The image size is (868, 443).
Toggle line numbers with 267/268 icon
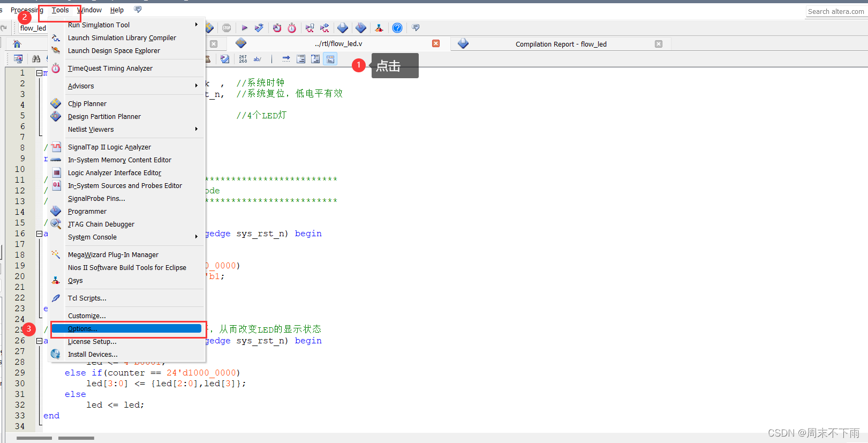coord(243,59)
